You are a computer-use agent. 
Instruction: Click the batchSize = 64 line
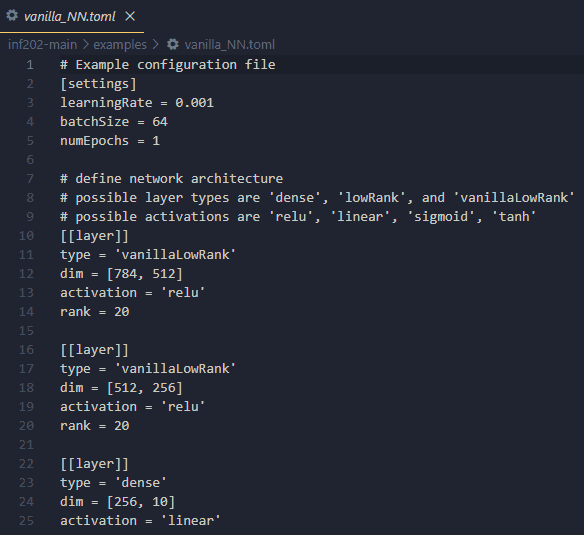click(x=114, y=122)
